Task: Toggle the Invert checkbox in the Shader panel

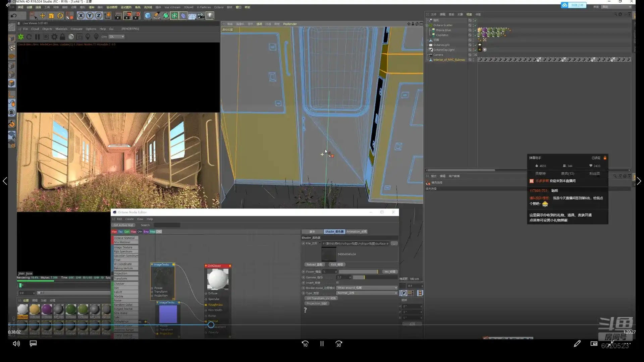Action: [337, 283]
